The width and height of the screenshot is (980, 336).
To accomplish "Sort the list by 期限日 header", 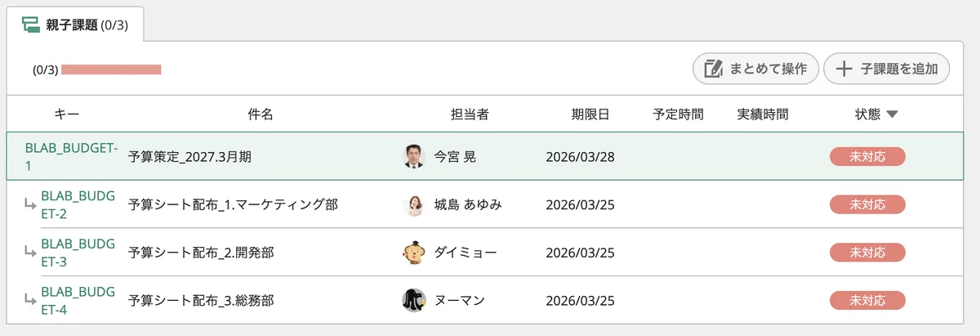I will tap(590, 114).
